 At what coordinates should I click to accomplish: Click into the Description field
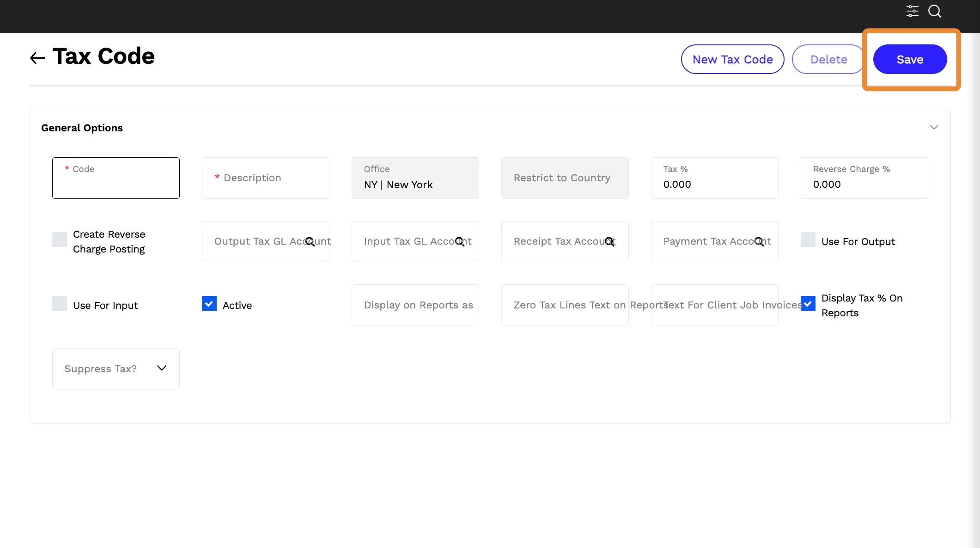(265, 178)
